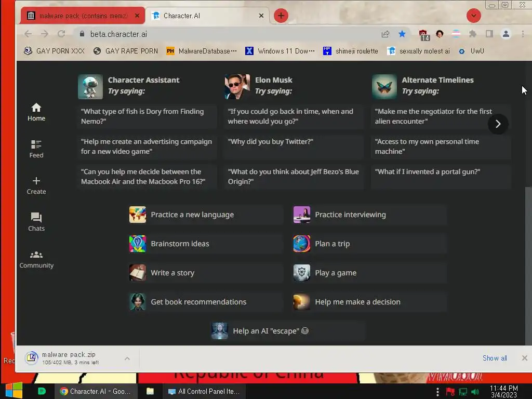Viewport: 532px width, 399px height.
Task: Open Chats in the sidebar
Action: [x=36, y=222]
